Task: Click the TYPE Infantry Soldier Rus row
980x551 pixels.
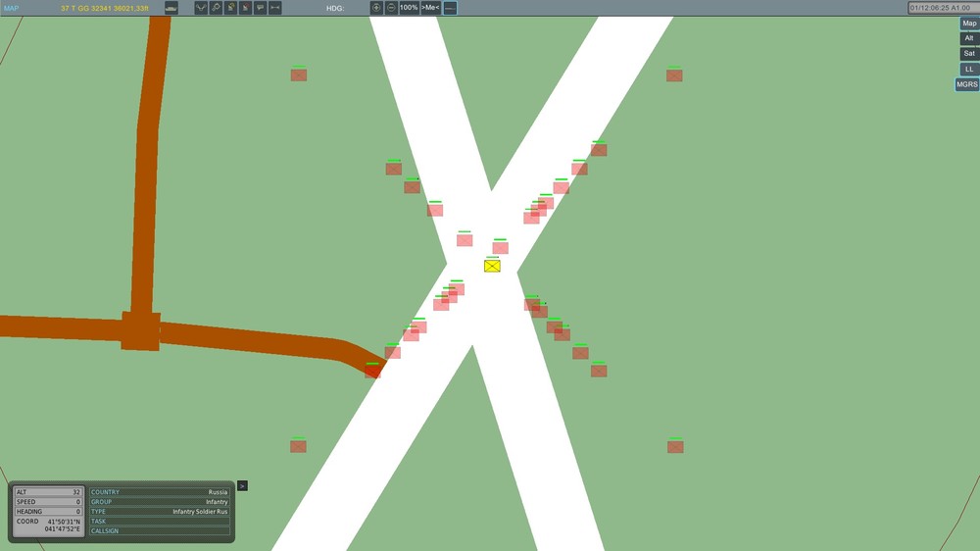Action: pyautogui.click(x=160, y=512)
